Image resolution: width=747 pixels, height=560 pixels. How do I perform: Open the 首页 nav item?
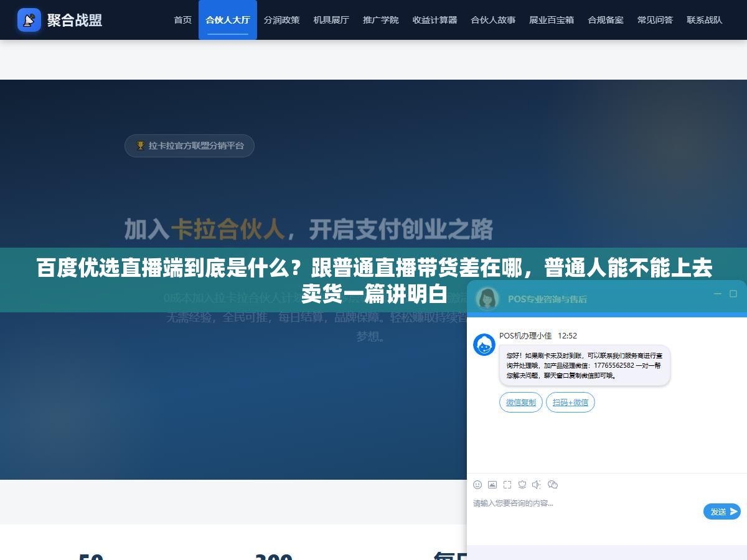(x=183, y=20)
